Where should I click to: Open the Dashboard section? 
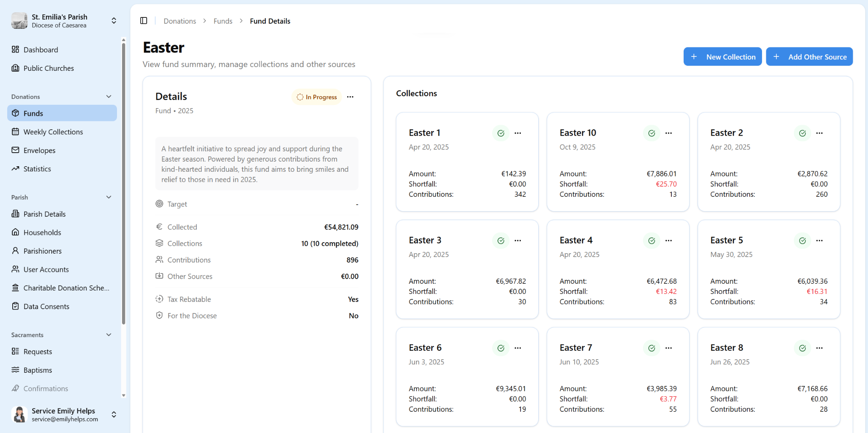(x=41, y=50)
